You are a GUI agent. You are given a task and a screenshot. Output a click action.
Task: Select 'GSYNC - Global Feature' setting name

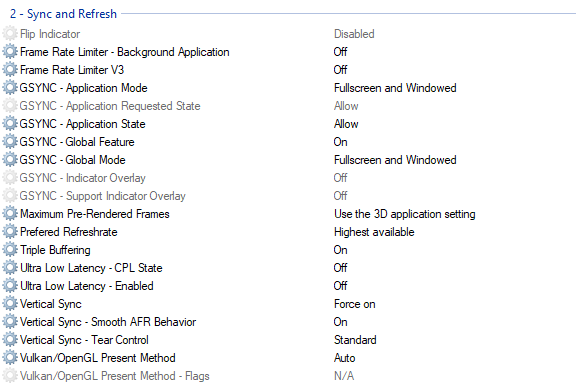(x=77, y=142)
